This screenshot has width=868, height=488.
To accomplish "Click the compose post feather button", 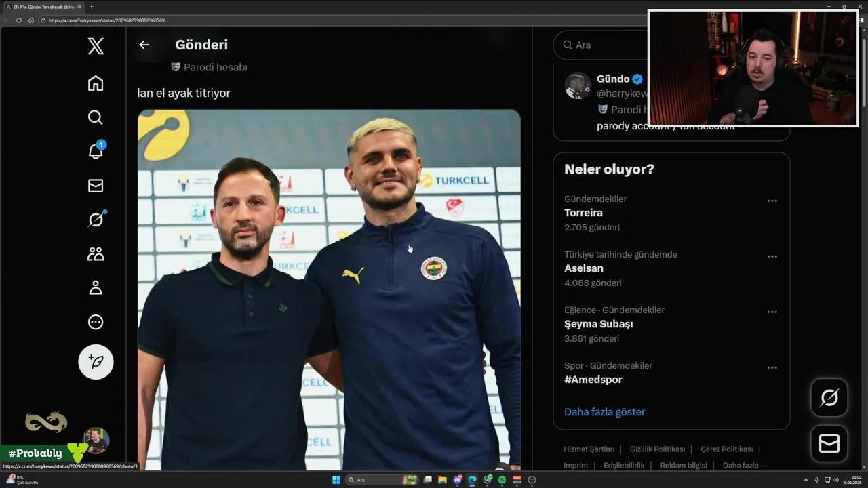I will (x=96, y=362).
